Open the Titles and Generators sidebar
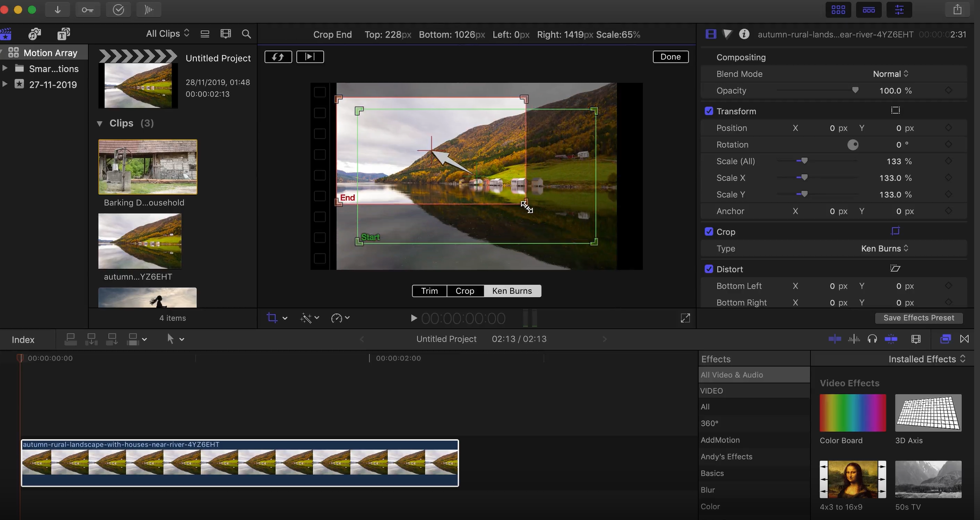 [x=64, y=34]
